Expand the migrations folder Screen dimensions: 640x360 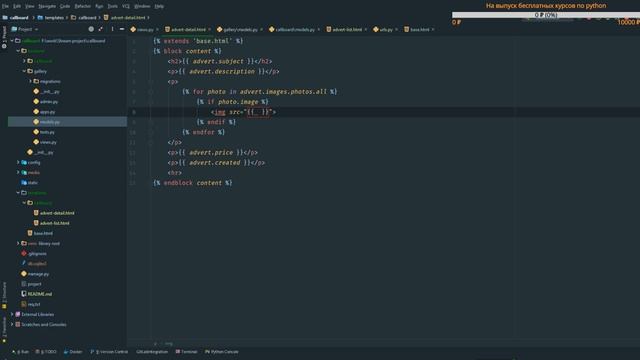tap(30, 81)
